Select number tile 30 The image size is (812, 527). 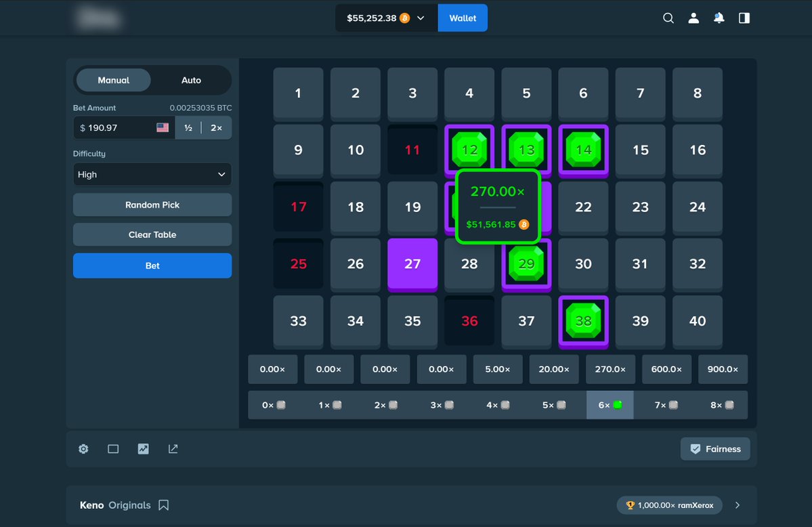(583, 263)
